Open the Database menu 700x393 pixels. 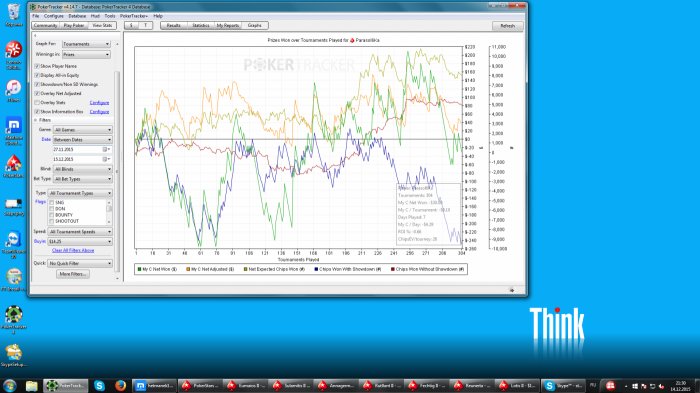pyautogui.click(x=77, y=16)
